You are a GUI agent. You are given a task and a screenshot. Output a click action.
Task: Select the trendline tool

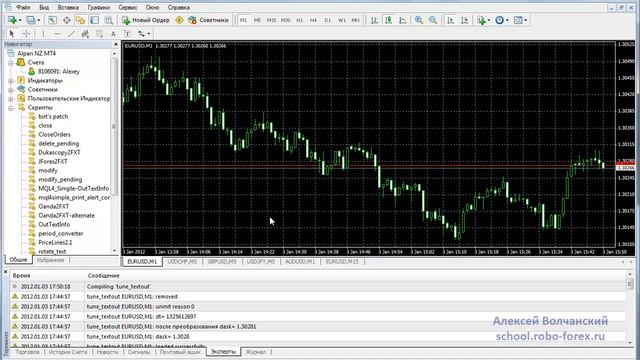pyautogui.click(x=71, y=33)
